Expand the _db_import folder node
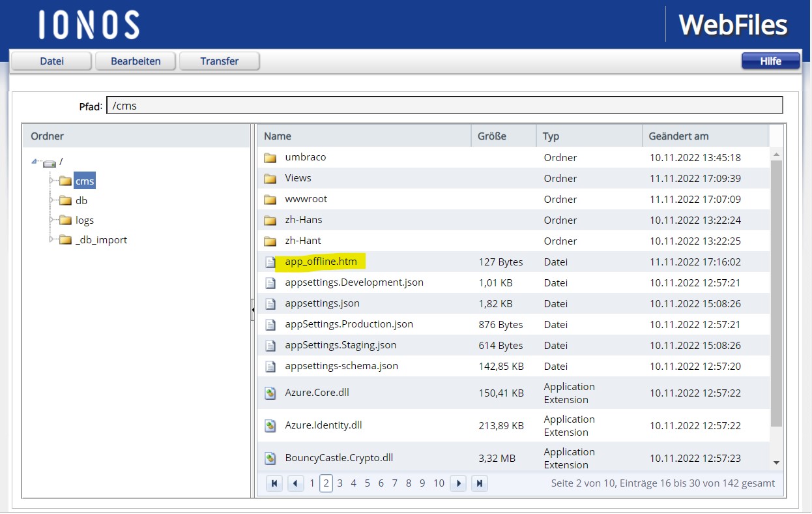Image resolution: width=812 pixels, height=514 pixels. [x=52, y=239]
